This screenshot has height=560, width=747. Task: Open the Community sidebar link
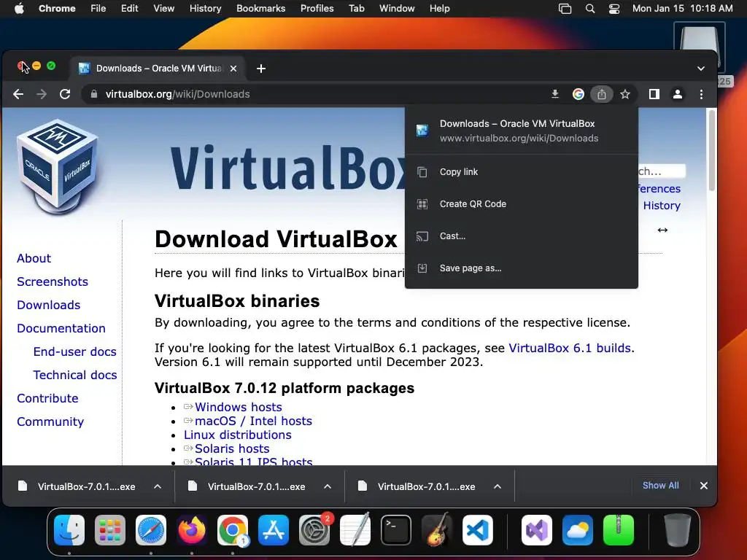click(x=50, y=422)
